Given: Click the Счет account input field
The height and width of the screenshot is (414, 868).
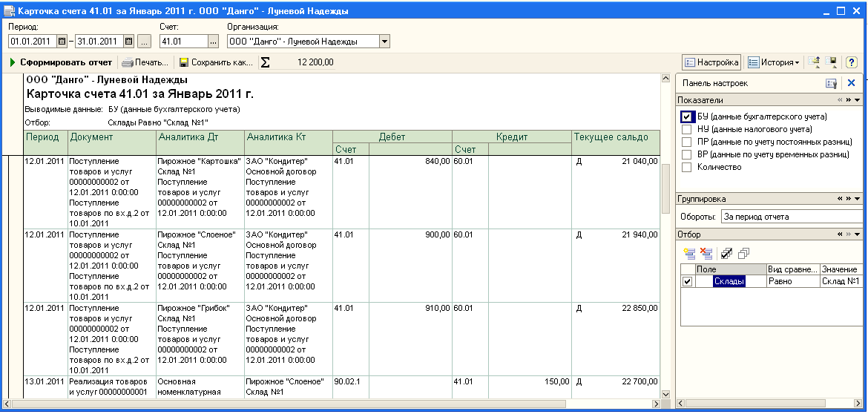Looking at the screenshot, I should [x=183, y=42].
